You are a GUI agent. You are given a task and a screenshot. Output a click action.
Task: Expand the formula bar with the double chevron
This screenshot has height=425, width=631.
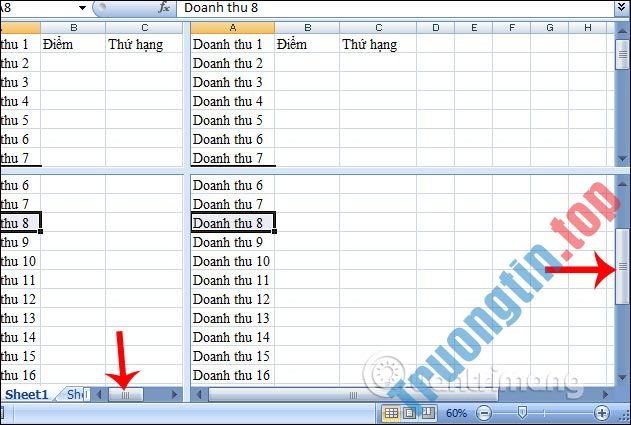click(x=622, y=8)
